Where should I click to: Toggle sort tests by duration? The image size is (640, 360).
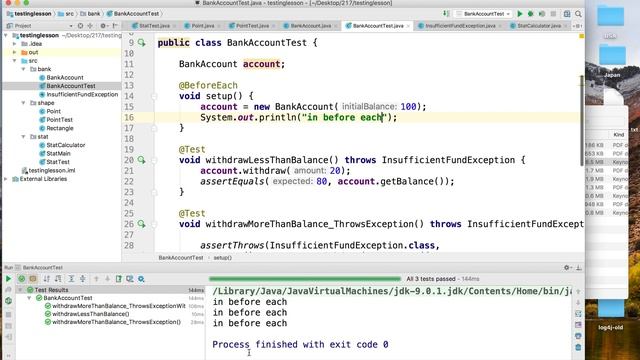[58, 279]
